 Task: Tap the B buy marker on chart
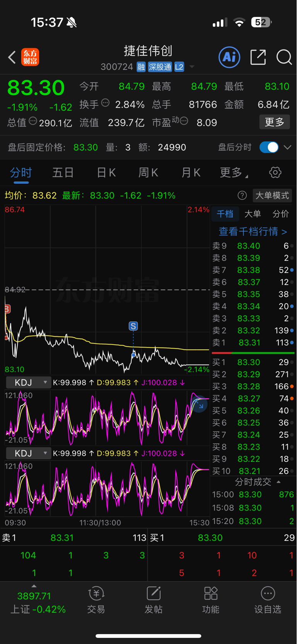click(7, 309)
